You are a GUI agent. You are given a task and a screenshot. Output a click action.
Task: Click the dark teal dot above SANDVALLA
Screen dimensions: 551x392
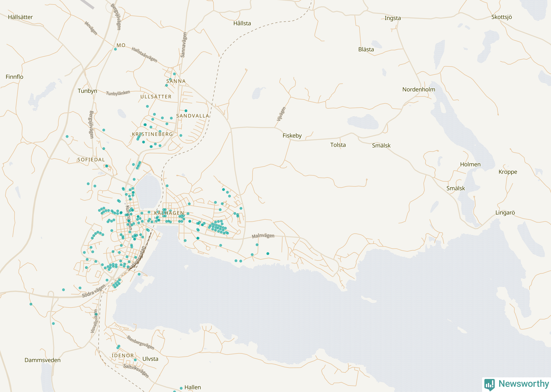186,111
